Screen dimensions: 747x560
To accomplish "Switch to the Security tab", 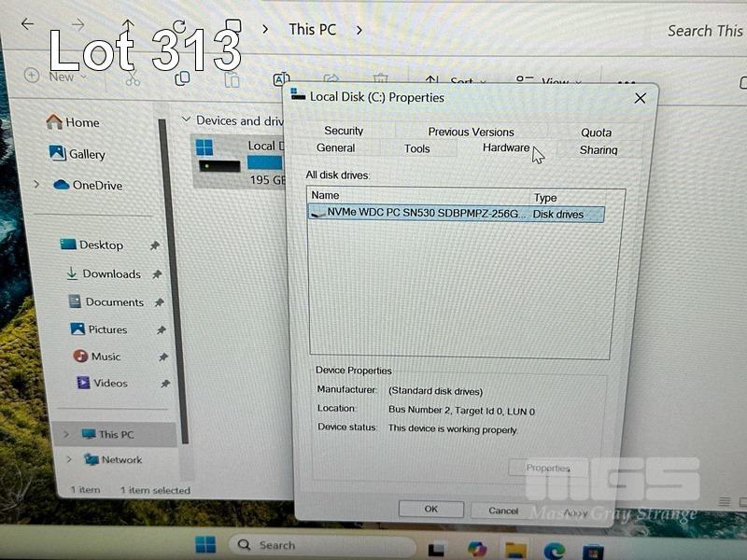I will point(344,131).
